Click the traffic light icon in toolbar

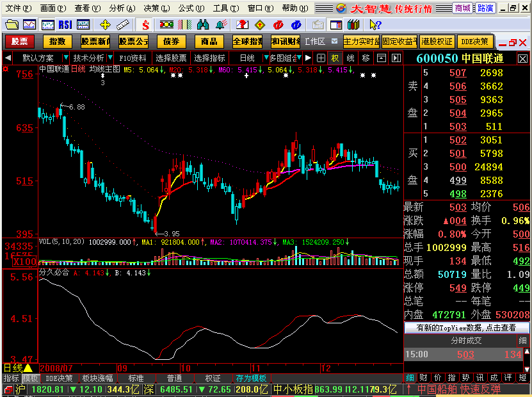166,25
